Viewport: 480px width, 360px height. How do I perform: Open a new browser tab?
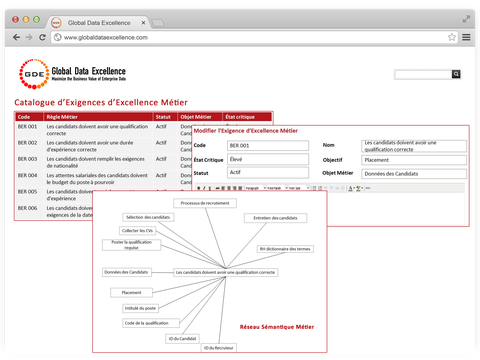(x=158, y=23)
